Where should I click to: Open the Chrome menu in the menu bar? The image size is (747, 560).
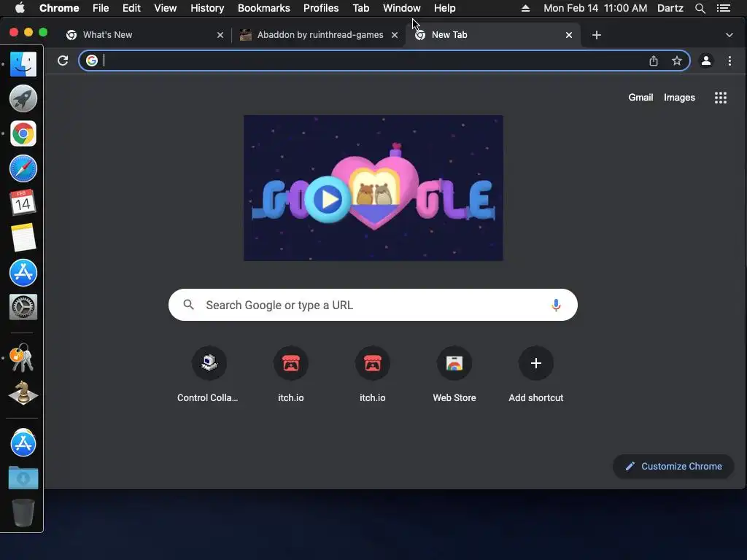coord(59,8)
